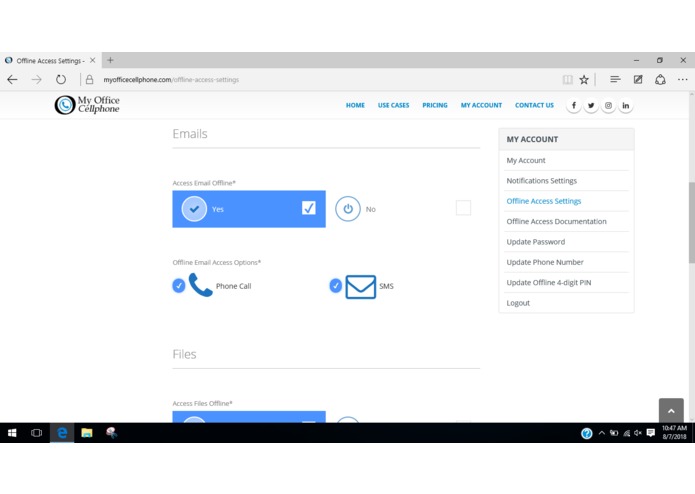Click the Share icon in browser toolbar
Viewport: 695px width, 494px height.
pyautogui.click(x=660, y=80)
